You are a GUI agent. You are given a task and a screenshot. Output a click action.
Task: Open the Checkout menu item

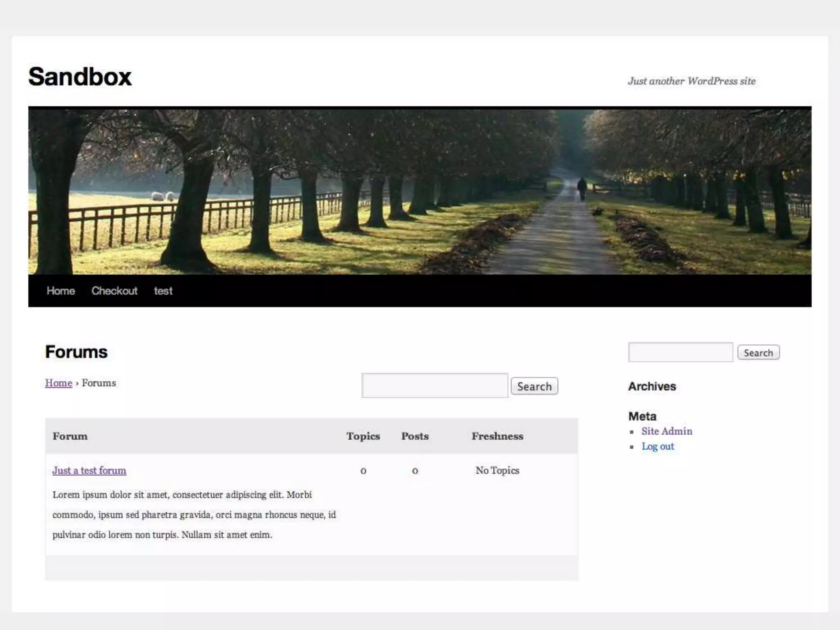[x=114, y=291]
